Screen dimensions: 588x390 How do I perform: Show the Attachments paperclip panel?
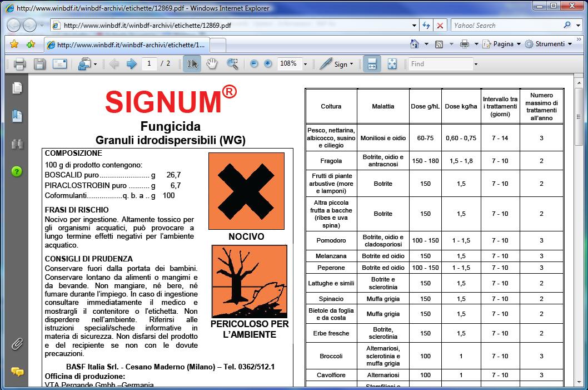[x=17, y=344]
